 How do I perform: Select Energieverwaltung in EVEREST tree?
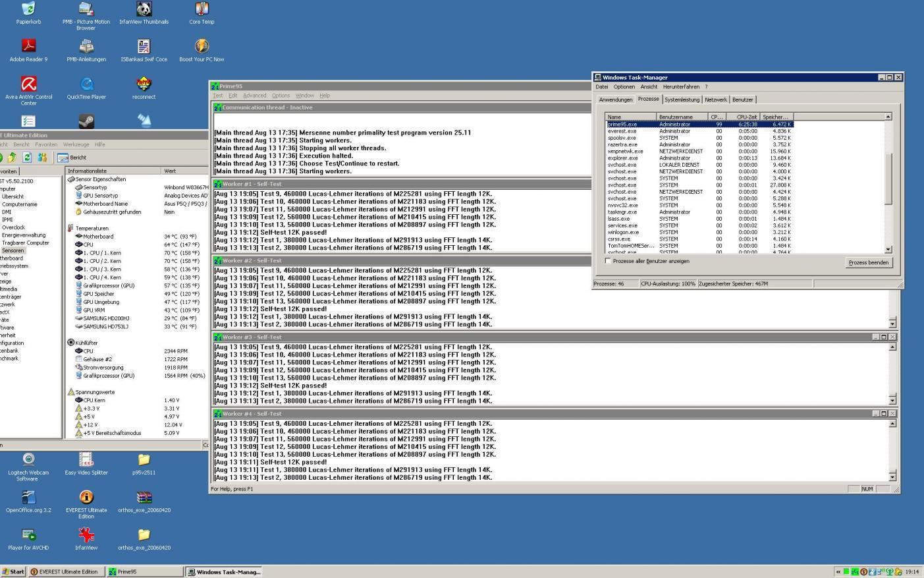click(x=24, y=235)
